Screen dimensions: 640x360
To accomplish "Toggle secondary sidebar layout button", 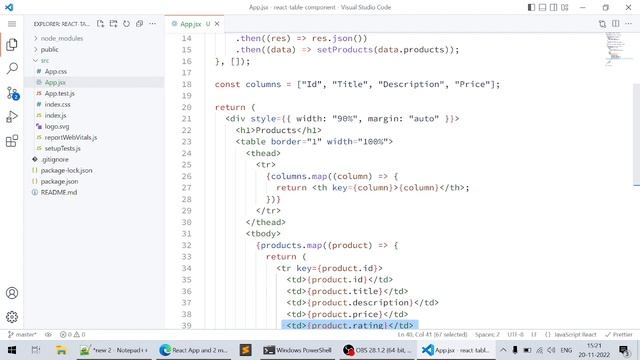I will pyautogui.click(x=553, y=7).
